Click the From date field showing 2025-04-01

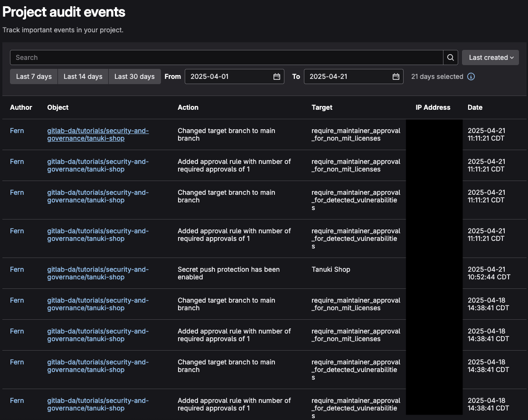click(228, 76)
